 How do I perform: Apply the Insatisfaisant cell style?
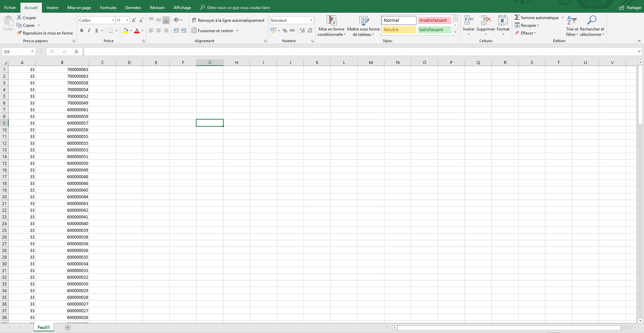(434, 20)
